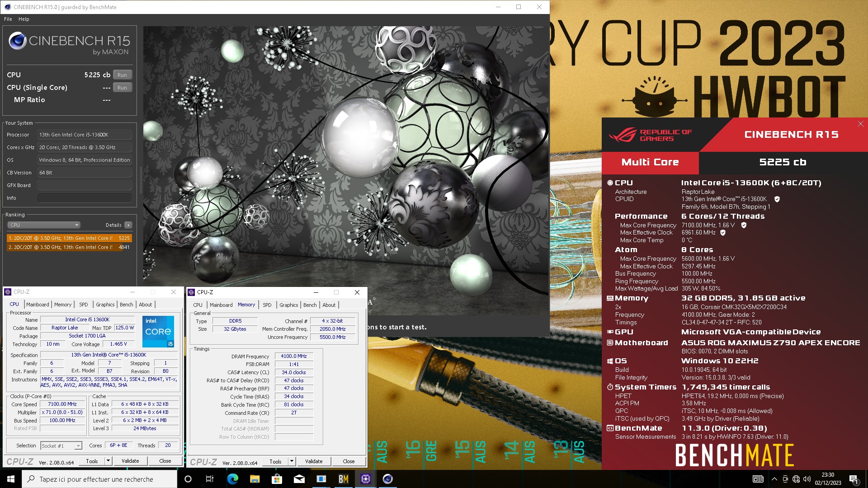Click the ROG Republic of Gamers logo
The width and height of the screenshot is (868, 488).
(650, 135)
